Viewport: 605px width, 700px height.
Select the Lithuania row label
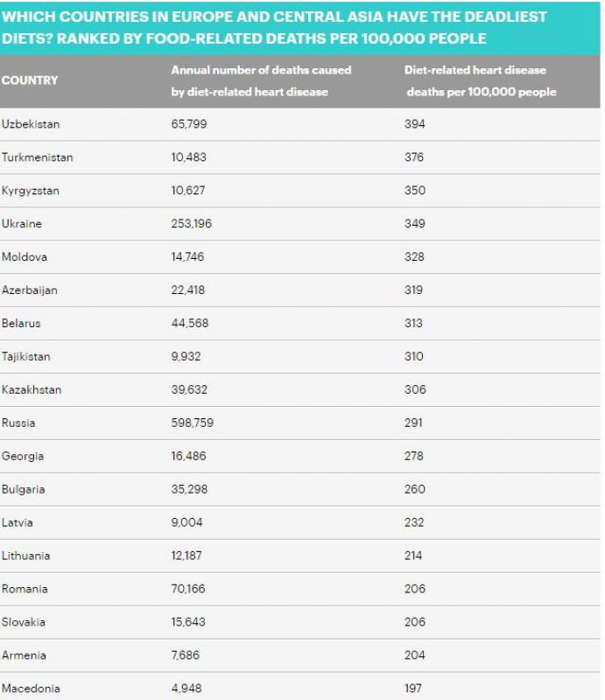[26, 556]
